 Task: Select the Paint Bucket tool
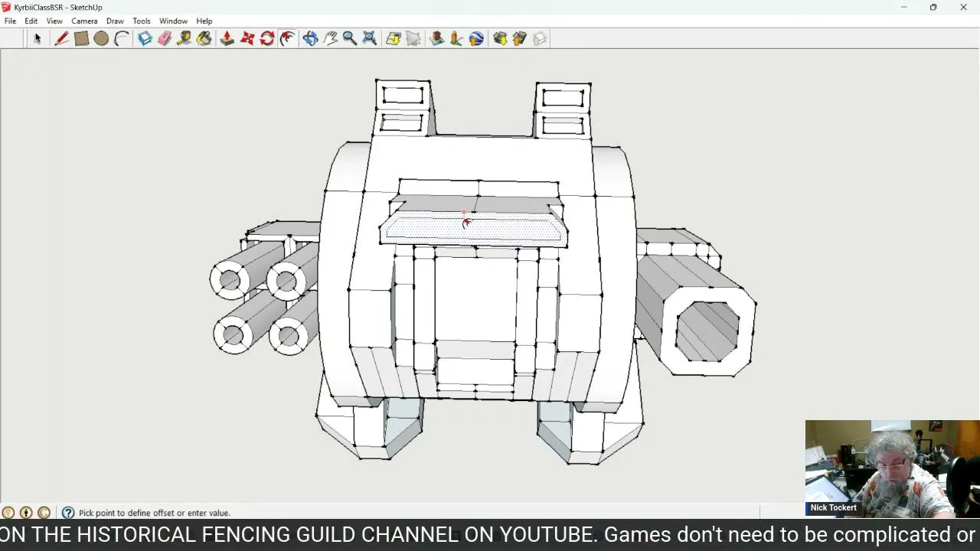[204, 38]
